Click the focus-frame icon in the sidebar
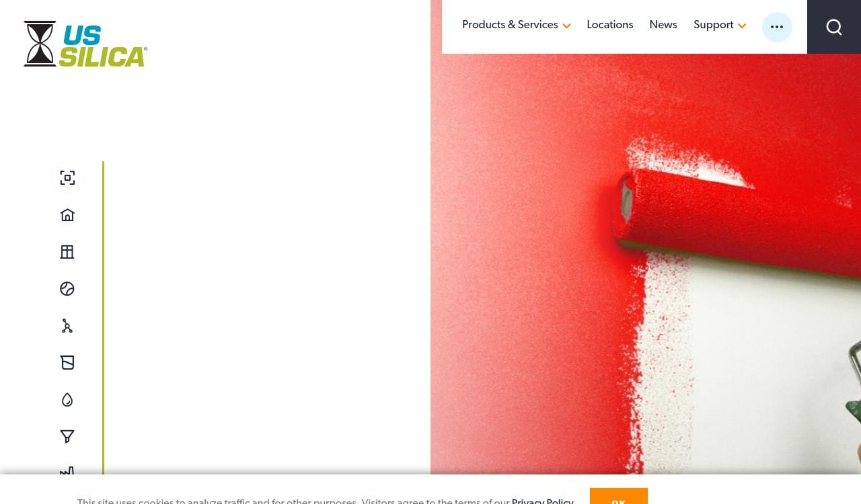Viewport: 861px width, 504px height. click(67, 178)
